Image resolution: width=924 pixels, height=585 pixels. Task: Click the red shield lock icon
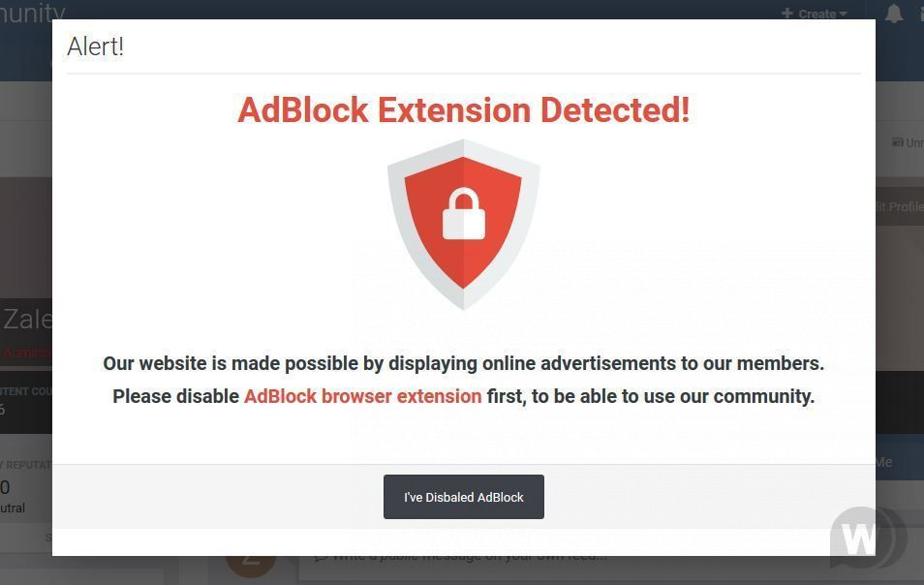pyautogui.click(x=464, y=224)
